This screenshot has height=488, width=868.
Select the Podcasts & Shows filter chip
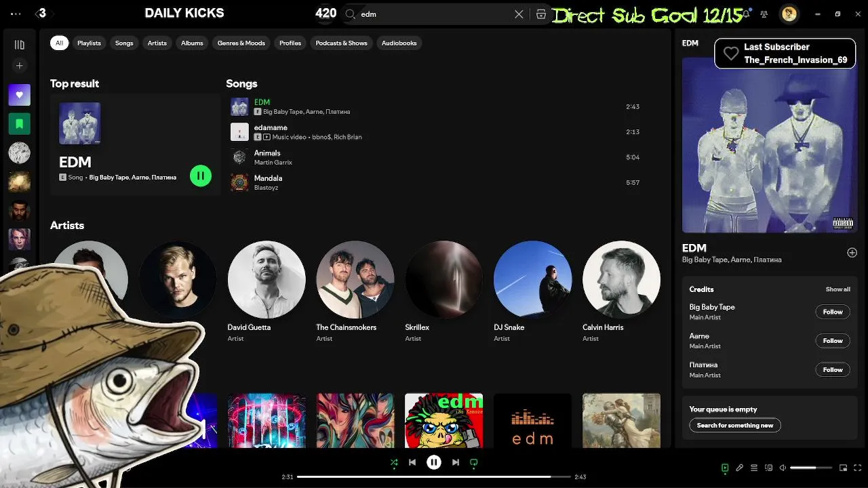click(341, 43)
